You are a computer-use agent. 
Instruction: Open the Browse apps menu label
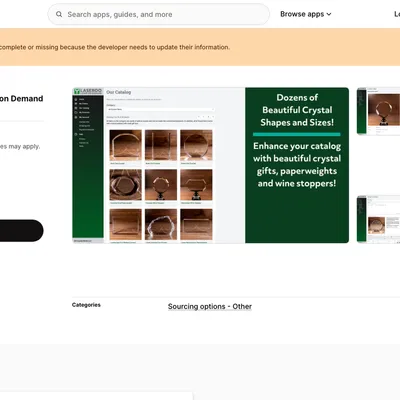point(302,14)
